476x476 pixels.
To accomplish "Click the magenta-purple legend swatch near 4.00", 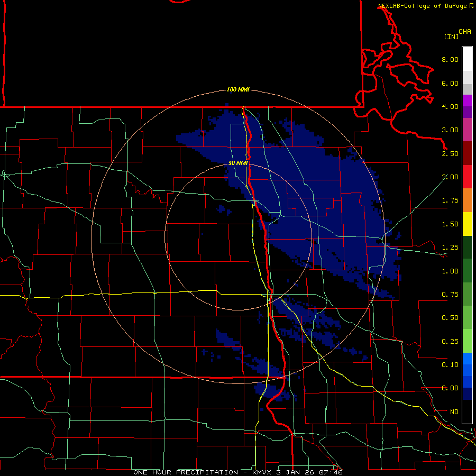I will click(x=467, y=100).
